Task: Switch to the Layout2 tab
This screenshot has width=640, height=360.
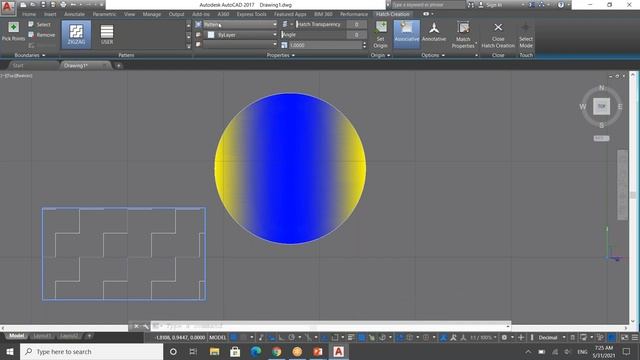Action: coord(69,336)
